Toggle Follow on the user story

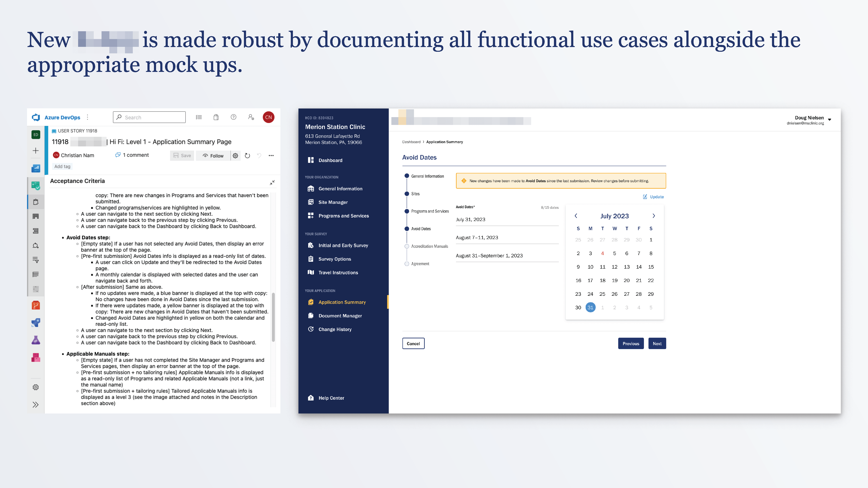(213, 156)
